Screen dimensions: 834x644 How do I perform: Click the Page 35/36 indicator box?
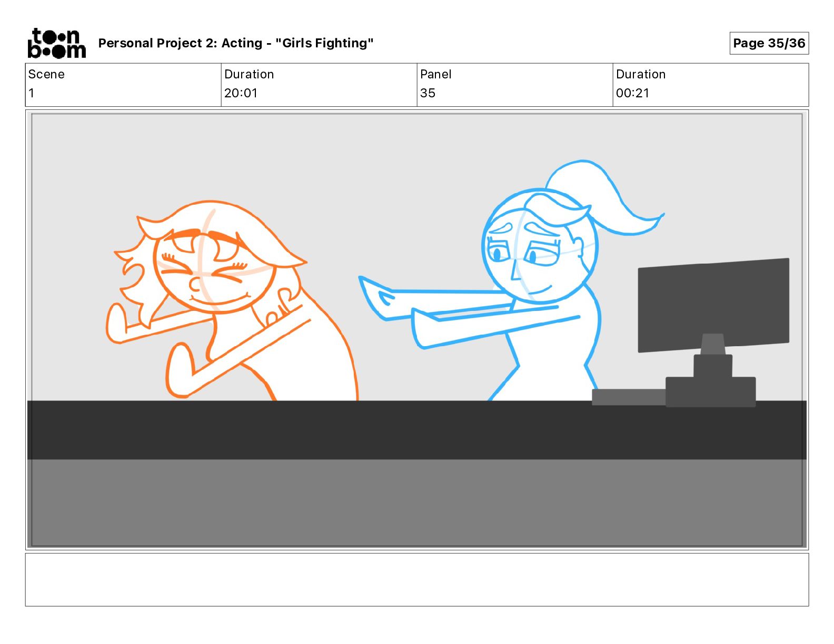[x=769, y=43]
